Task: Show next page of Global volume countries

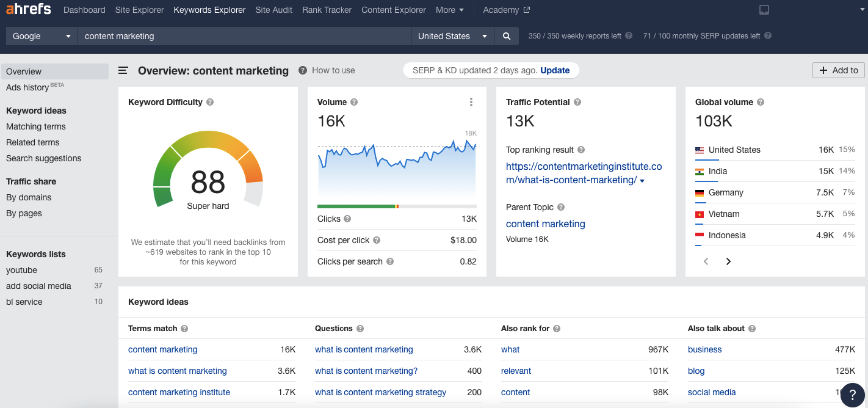Action: click(728, 261)
